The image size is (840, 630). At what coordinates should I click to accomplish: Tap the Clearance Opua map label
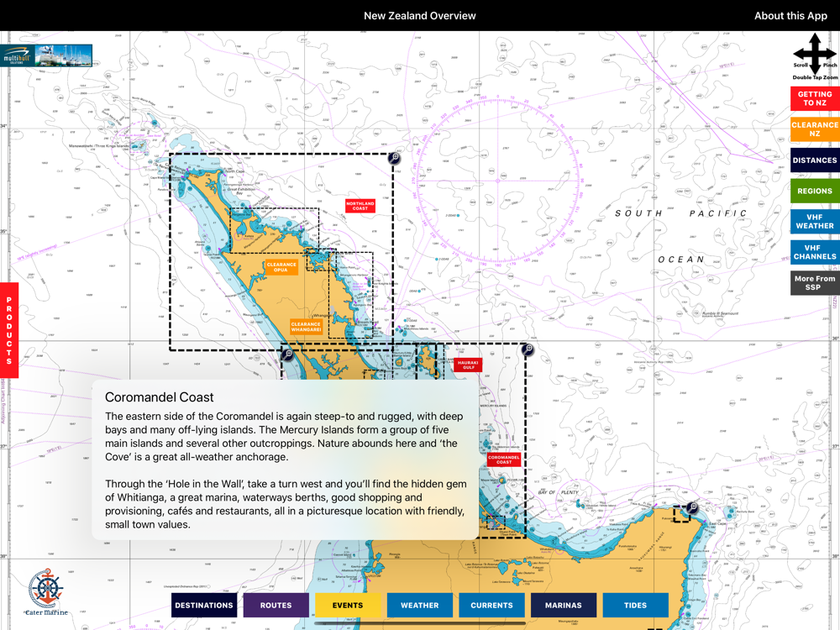point(281,267)
